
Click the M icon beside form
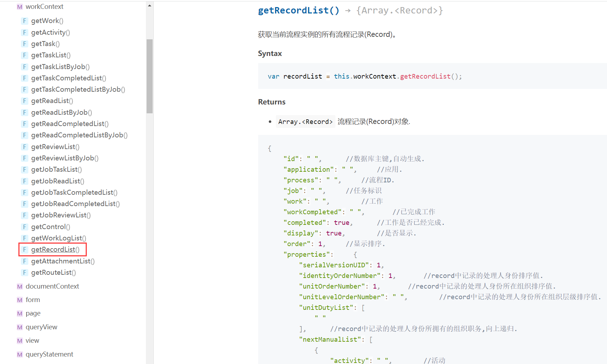pos(20,300)
